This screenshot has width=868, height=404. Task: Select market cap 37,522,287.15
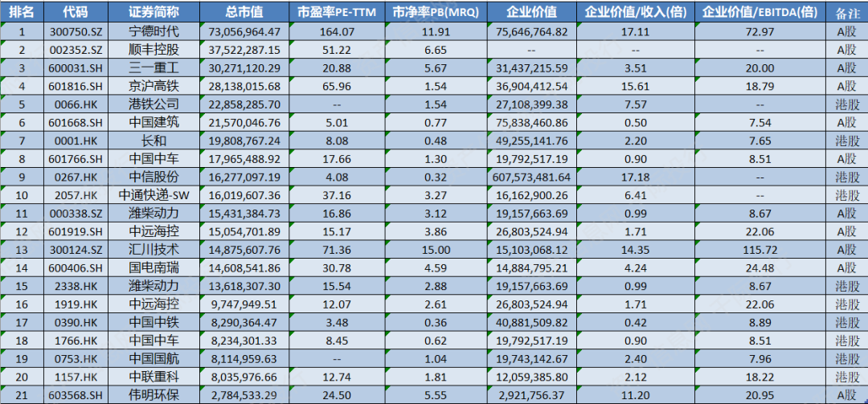244,50
